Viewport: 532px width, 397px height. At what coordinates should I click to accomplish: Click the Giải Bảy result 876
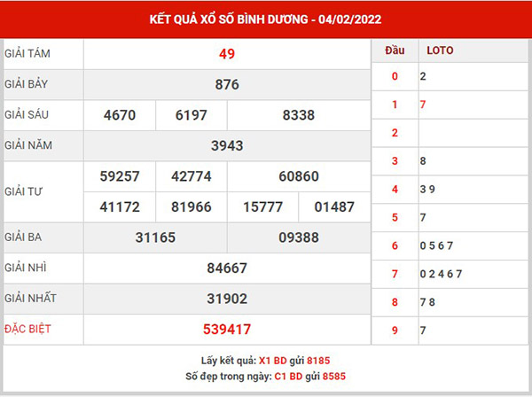pyautogui.click(x=226, y=85)
